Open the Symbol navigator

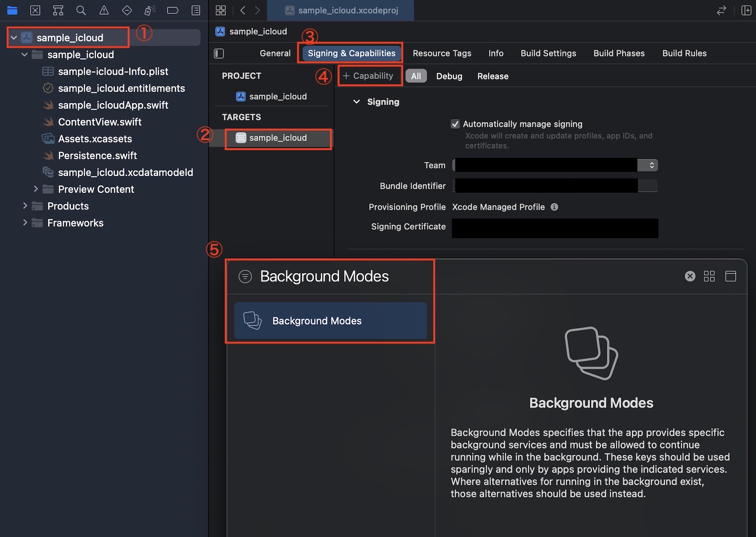58,10
